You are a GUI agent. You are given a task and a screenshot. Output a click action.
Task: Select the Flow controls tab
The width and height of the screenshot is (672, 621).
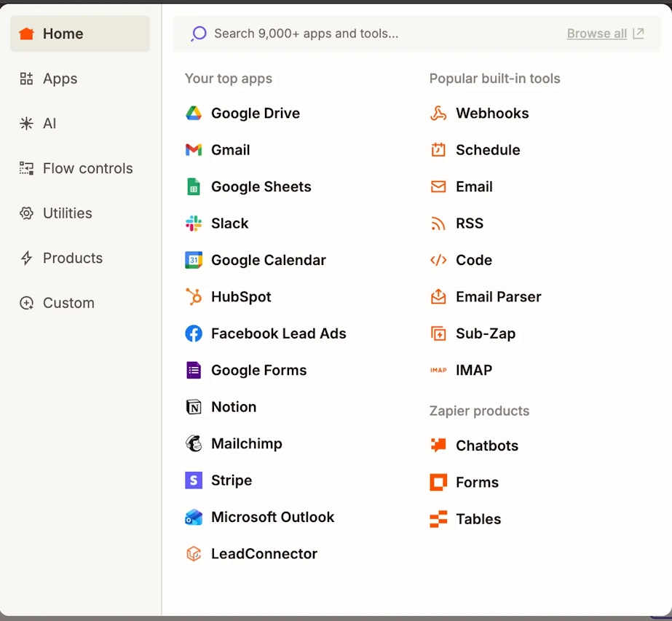click(80, 168)
